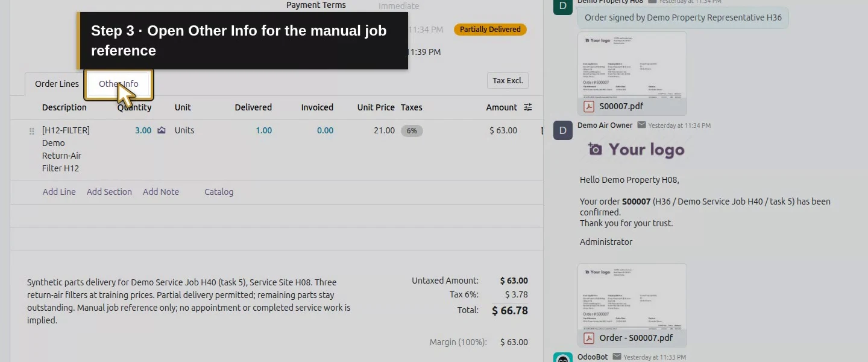Click Add Note link
This screenshot has width=868, height=362.
pos(161,192)
